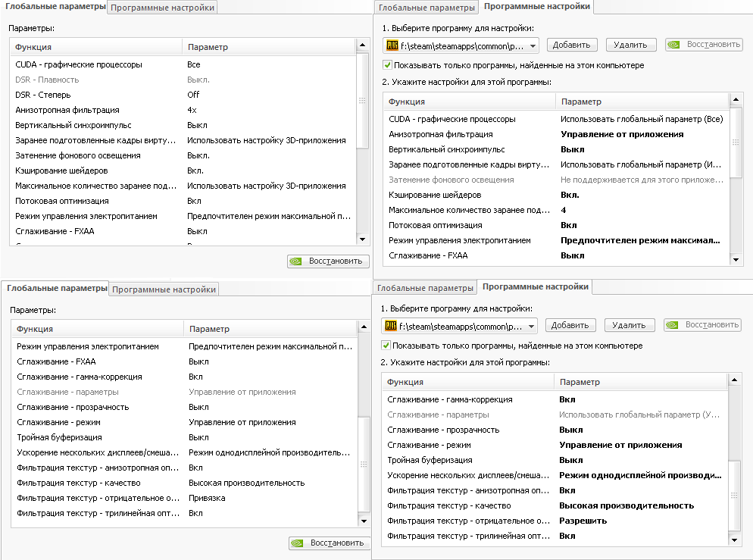Uncheck lower 'Показывать только программы' checkbox
753x560 pixels.
pos(386,346)
